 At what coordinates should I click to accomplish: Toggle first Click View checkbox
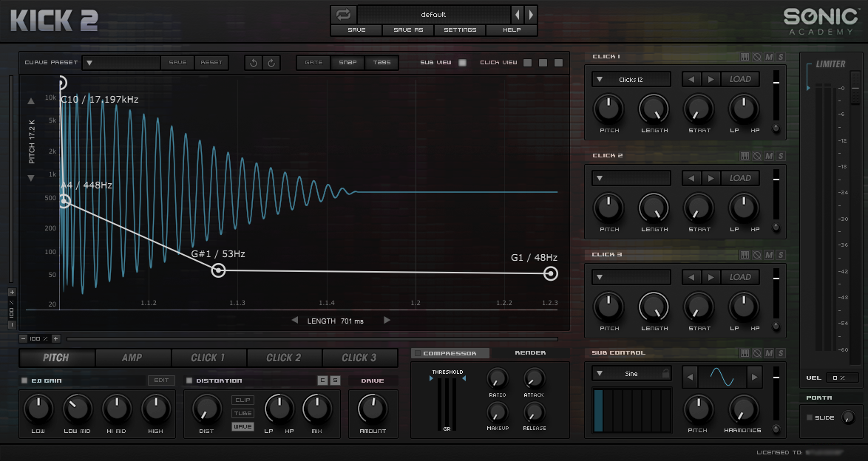[528, 63]
